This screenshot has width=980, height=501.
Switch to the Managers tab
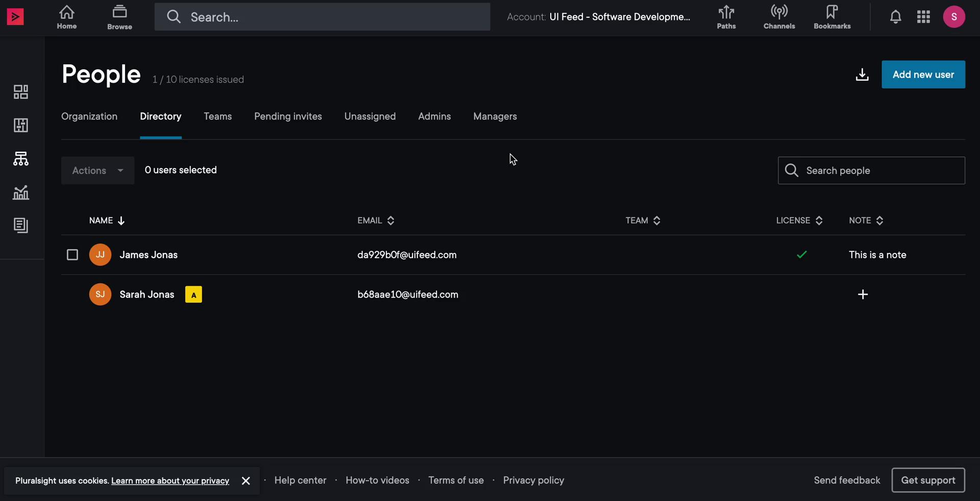pyautogui.click(x=495, y=116)
